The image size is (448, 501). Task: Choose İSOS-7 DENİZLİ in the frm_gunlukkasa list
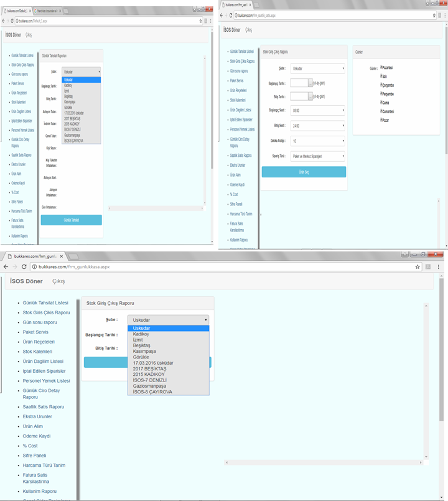[x=155, y=380]
